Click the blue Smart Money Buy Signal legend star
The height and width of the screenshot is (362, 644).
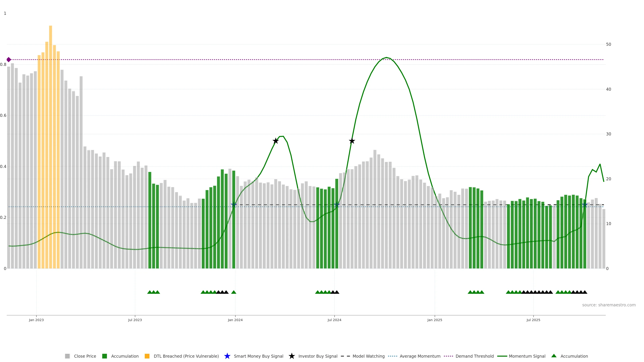click(x=227, y=356)
